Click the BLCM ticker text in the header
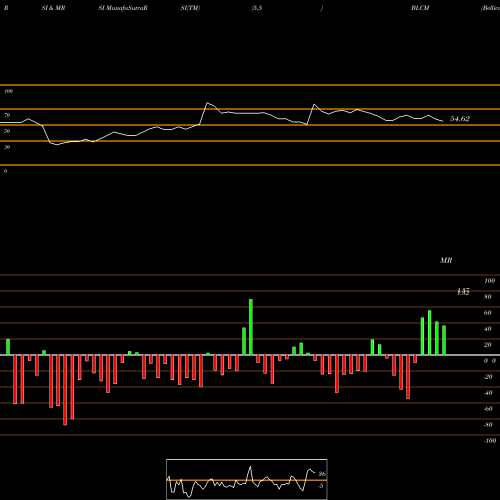Image resolution: width=500 pixels, height=500 pixels. click(x=420, y=8)
